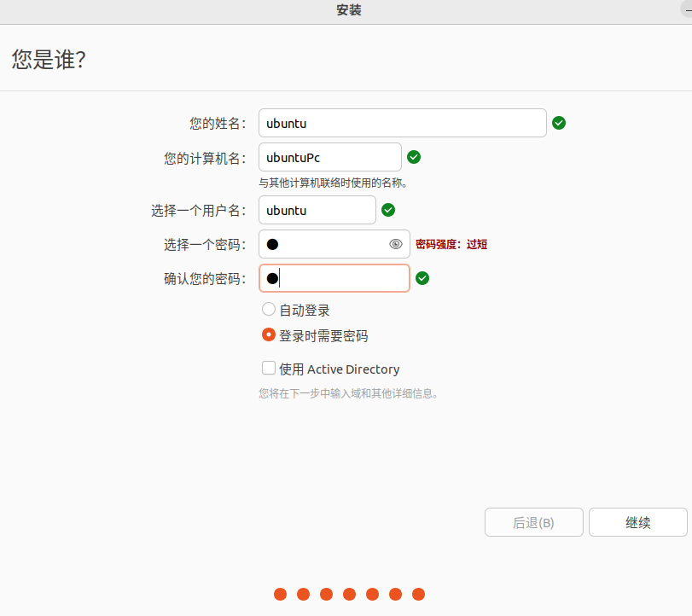Viewport: 692px width, 616px height.
Task: Click hint 与其他计算机联络时使用的名称
Action: (x=334, y=183)
